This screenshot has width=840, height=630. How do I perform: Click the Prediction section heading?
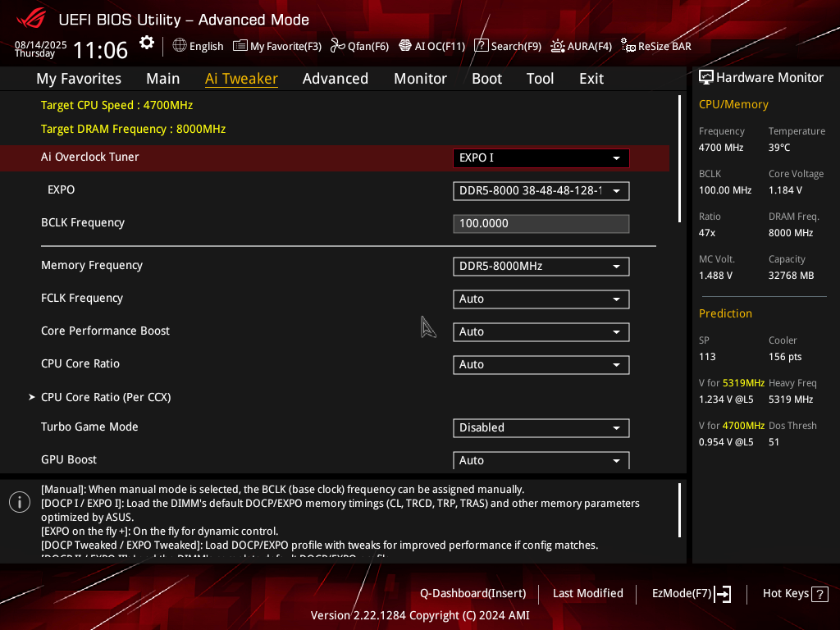coord(725,314)
